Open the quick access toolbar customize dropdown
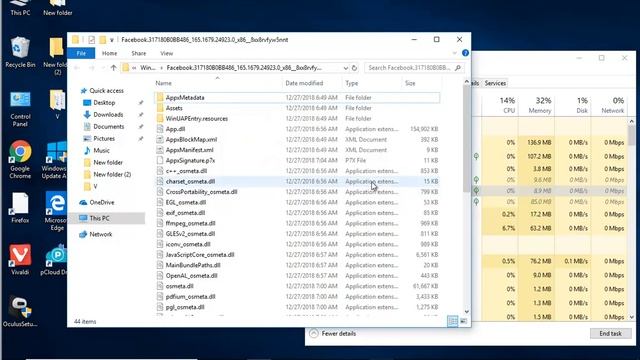Screen dimensions: 640x360 click(111, 40)
